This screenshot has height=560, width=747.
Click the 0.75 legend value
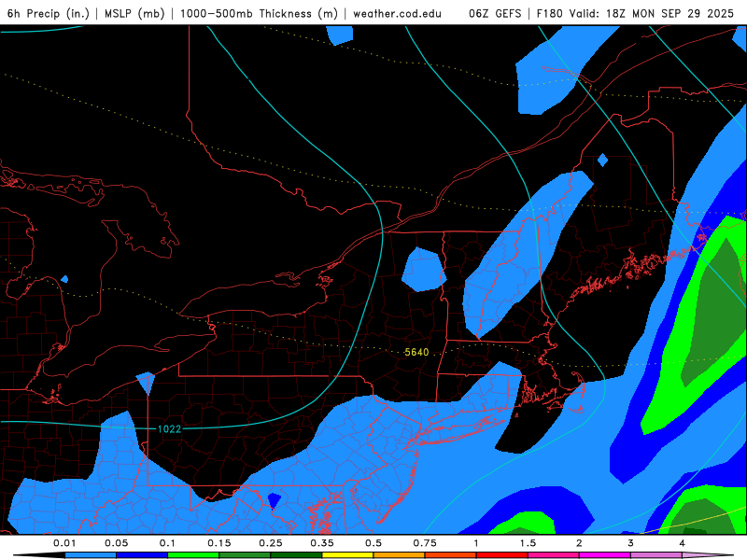425,543
